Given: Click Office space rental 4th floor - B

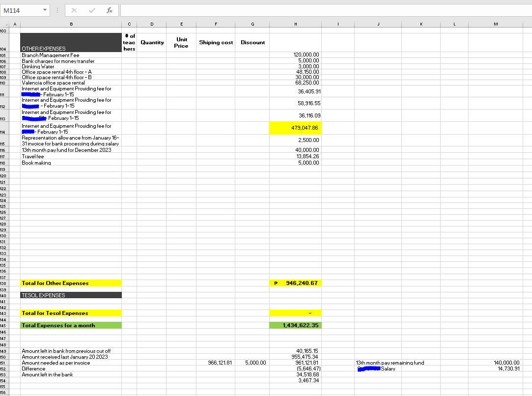Looking at the screenshot, I should [71, 77].
